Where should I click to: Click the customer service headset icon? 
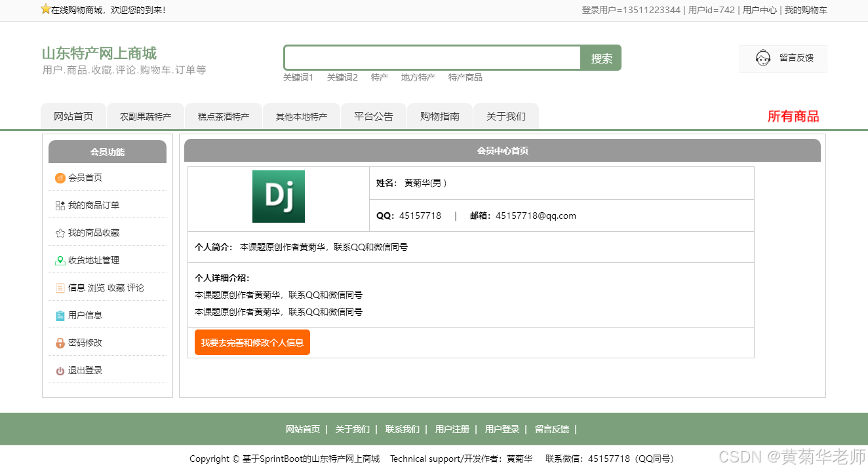click(x=763, y=58)
